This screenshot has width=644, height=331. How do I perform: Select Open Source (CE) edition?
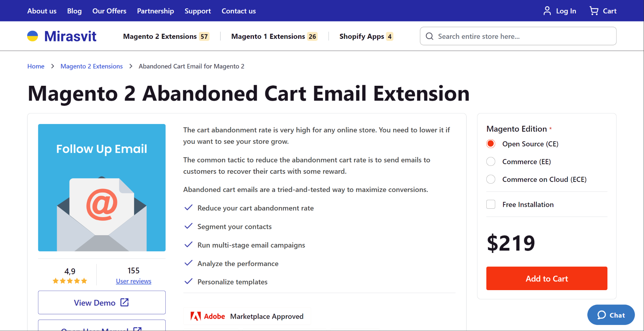click(491, 144)
